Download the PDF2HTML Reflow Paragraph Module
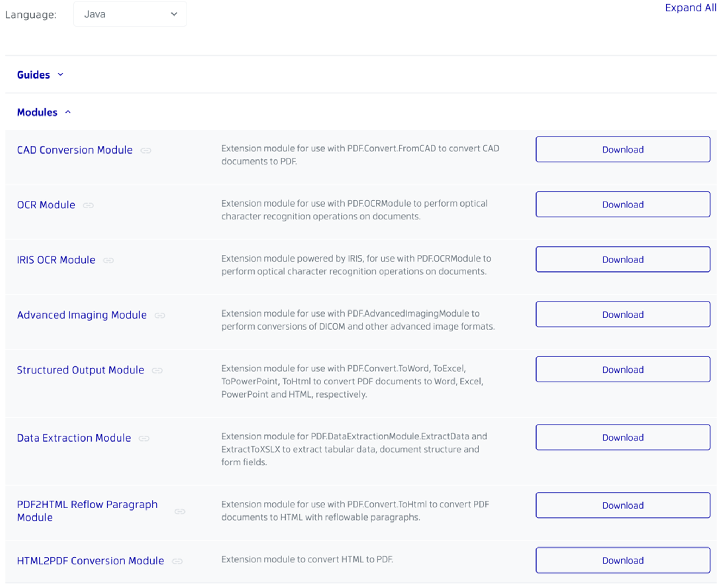Viewport: 721px width, 588px height. point(622,505)
